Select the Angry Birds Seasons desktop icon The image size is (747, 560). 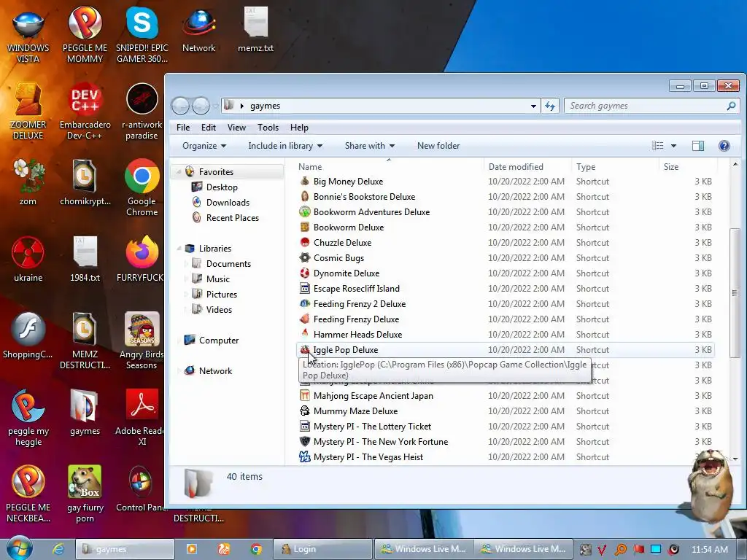click(x=142, y=341)
